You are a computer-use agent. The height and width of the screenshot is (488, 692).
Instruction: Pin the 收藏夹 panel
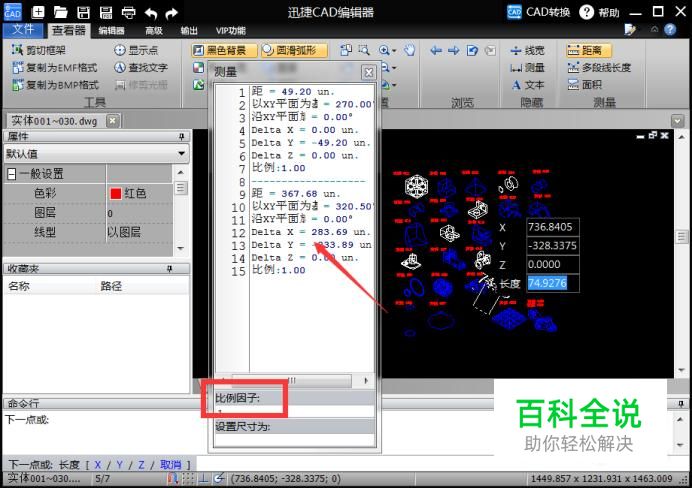(x=169, y=269)
